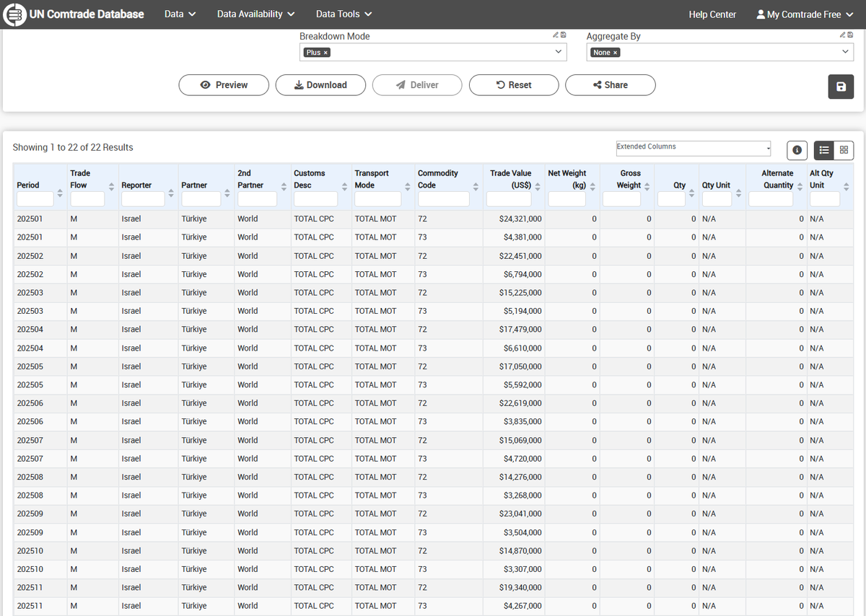Screen dimensions: 866x616
Task: Sort table by Customs Desc column arrows
Action: tap(344, 186)
